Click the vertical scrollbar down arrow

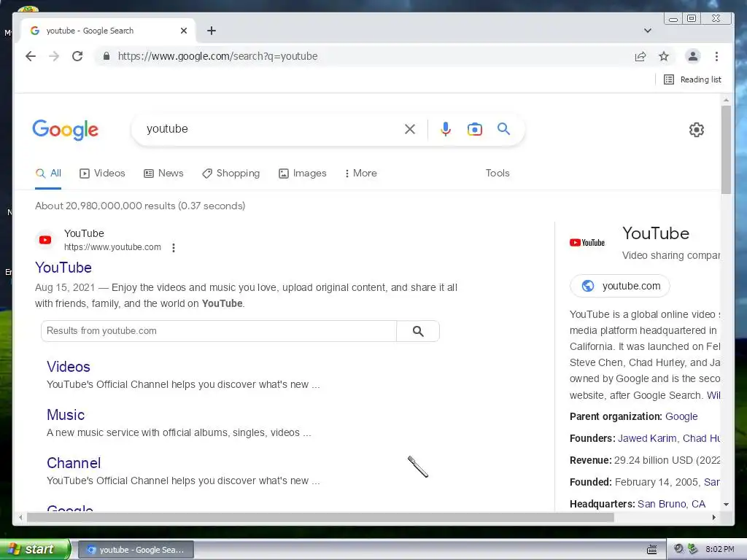click(726, 505)
